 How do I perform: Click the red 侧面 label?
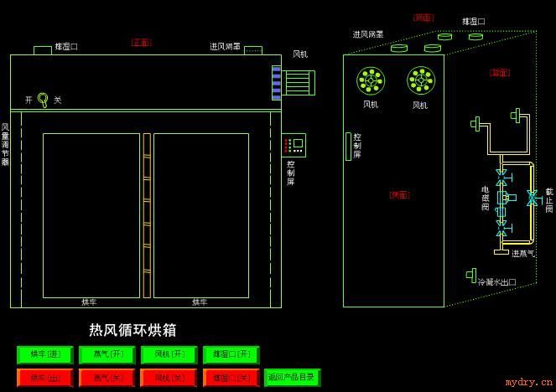(x=400, y=195)
